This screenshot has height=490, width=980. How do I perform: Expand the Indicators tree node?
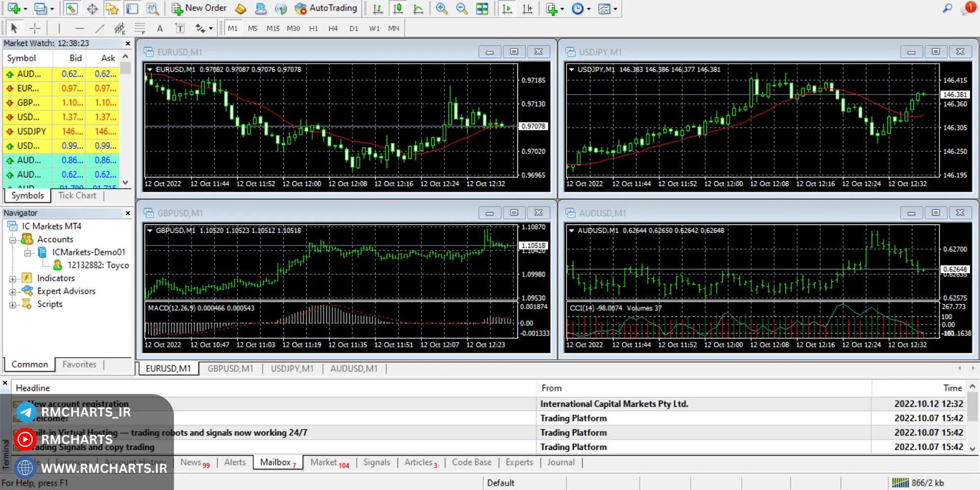click(13, 279)
